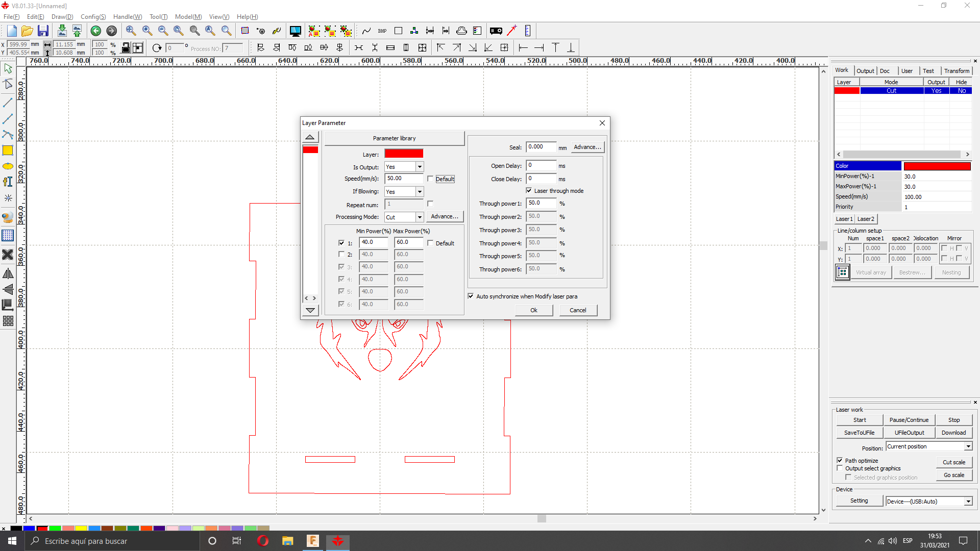
Task: Open the Parameter library button
Action: point(394,138)
